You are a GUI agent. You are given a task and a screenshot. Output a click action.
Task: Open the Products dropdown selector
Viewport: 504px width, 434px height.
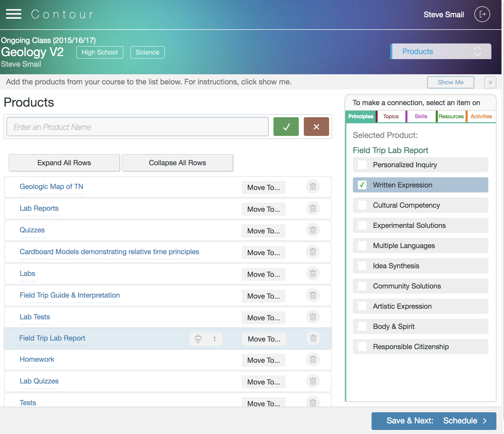(441, 52)
